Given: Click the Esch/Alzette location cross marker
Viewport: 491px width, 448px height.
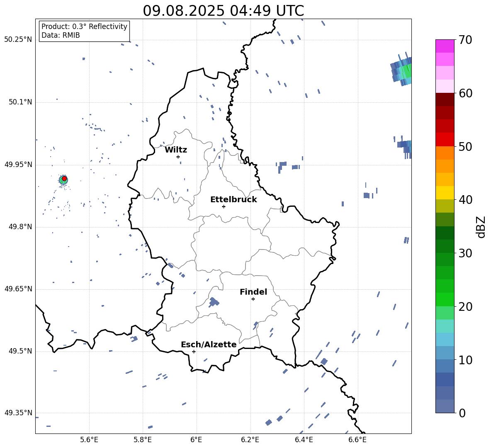Looking at the screenshot, I should (x=194, y=351).
